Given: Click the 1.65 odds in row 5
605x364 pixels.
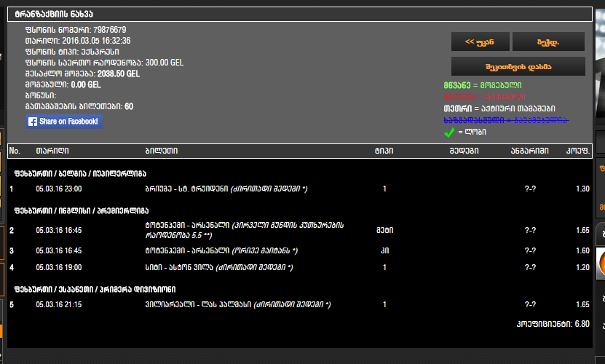Looking at the screenshot, I should pyautogui.click(x=582, y=304).
